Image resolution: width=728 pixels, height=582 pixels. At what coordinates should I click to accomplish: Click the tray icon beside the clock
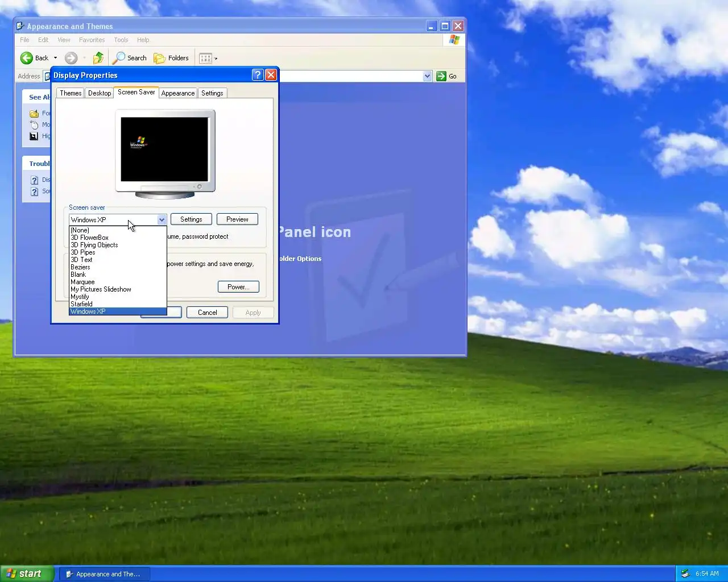[x=685, y=574]
